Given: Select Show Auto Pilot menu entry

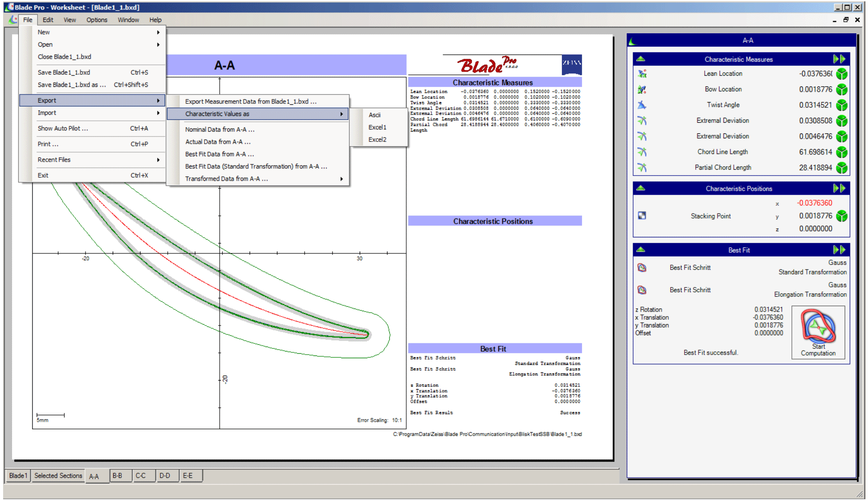Looking at the screenshot, I should 92,128.
